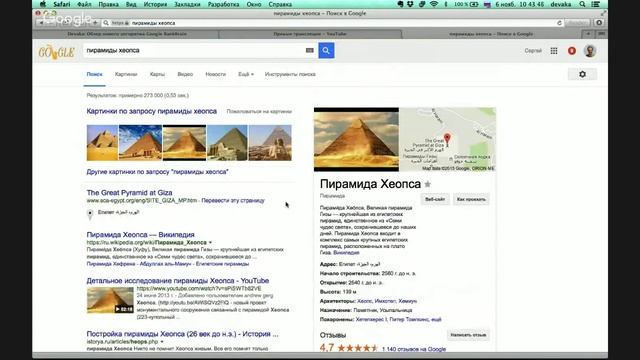Open the user profile avatar

pyautogui.click(x=590, y=51)
